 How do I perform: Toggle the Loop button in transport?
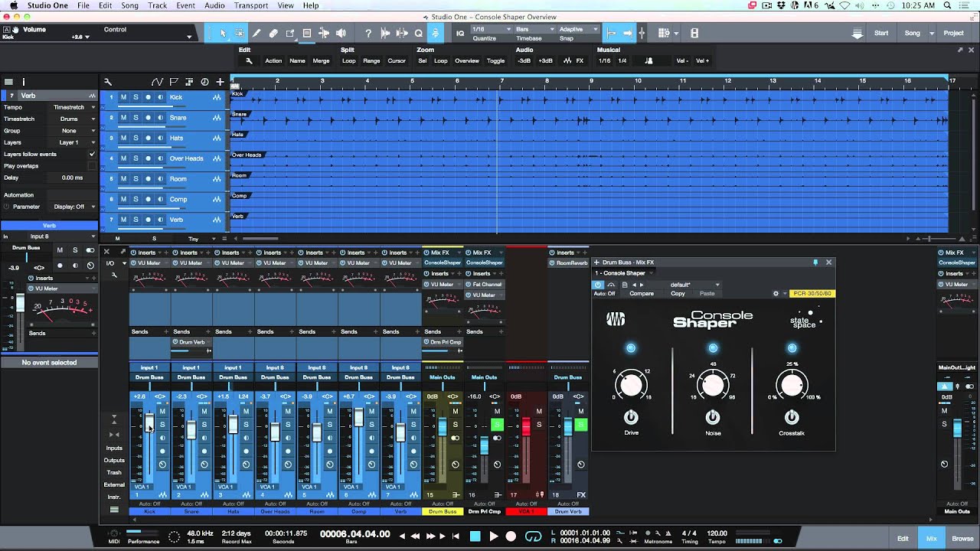[x=533, y=536]
